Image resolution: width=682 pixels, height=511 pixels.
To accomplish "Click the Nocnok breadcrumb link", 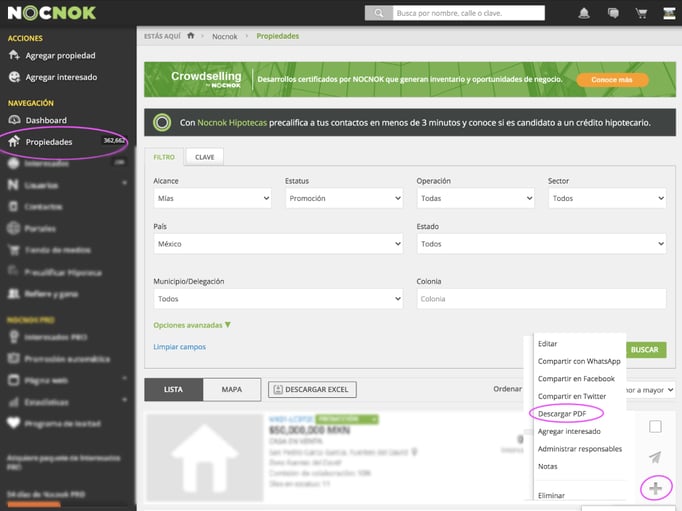I will (x=224, y=36).
